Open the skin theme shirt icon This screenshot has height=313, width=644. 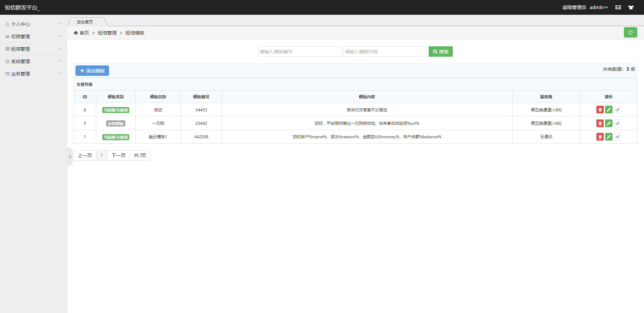pyautogui.click(x=631, y=7)
